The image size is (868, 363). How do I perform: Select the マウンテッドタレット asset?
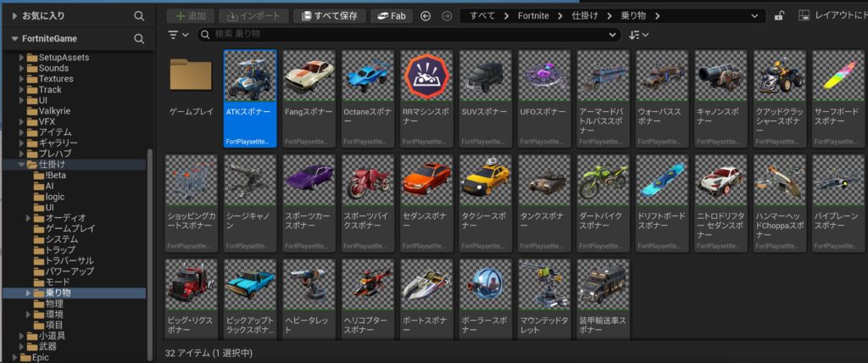pos(544,299)
